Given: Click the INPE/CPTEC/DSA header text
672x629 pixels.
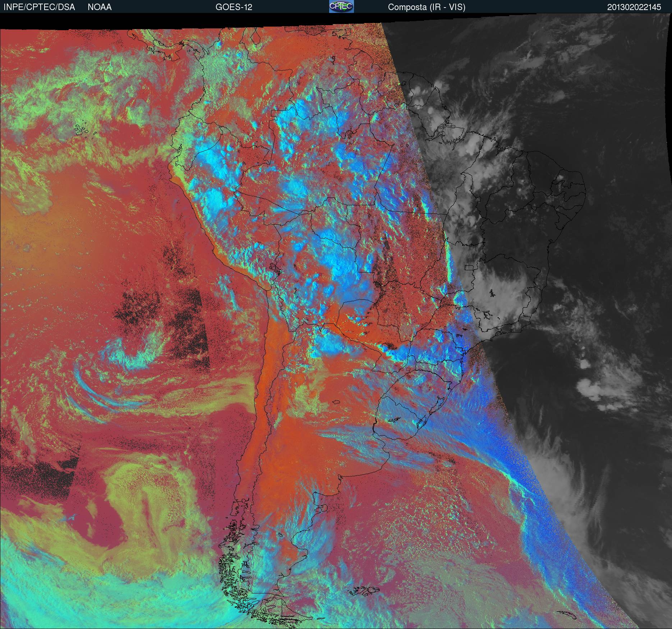Looking at the screenshot, I should click(39, 7).
